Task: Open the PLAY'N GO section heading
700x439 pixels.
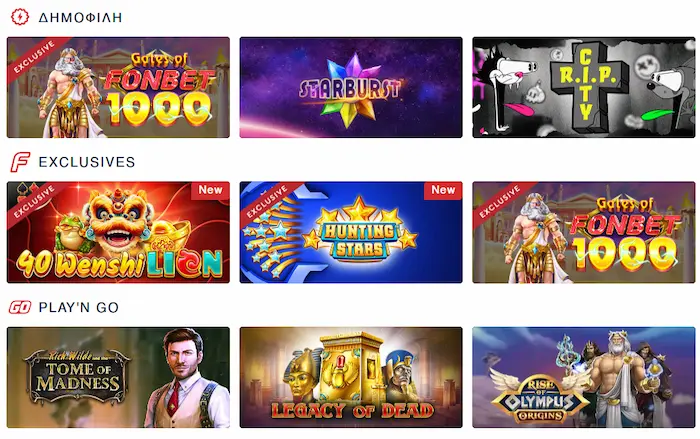Action: click(79, 307)
